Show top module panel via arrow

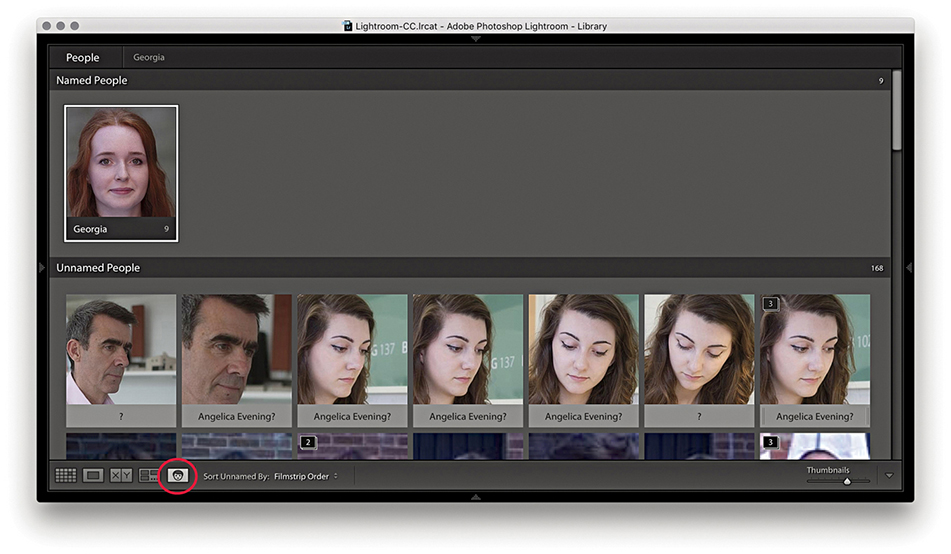tap(476, 38)
